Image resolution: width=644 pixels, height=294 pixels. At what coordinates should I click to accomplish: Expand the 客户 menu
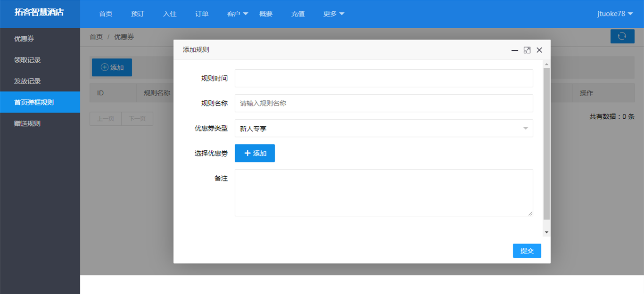click(x=238, y=14)
